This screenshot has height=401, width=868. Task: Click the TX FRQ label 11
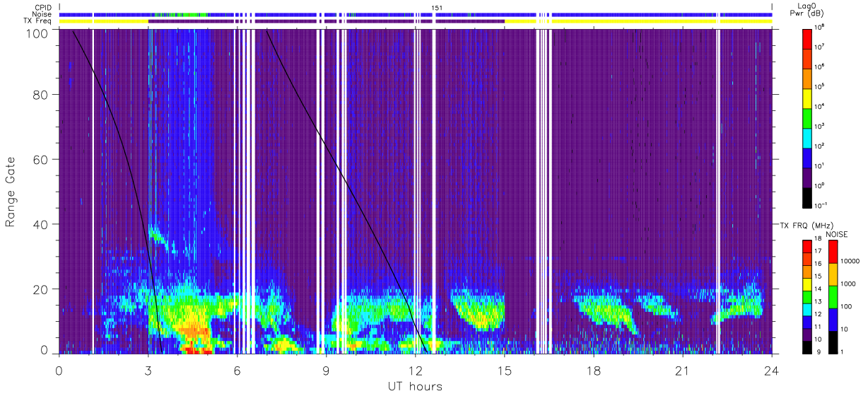pos(819,327)
